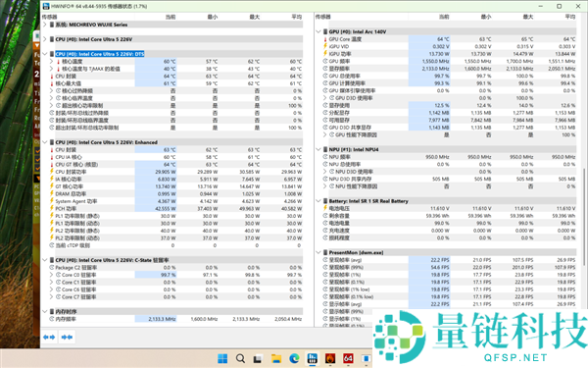Click the expand-columns blue arrows toolbar button
This screenshot has height=368, width=588.
(49, 337)
